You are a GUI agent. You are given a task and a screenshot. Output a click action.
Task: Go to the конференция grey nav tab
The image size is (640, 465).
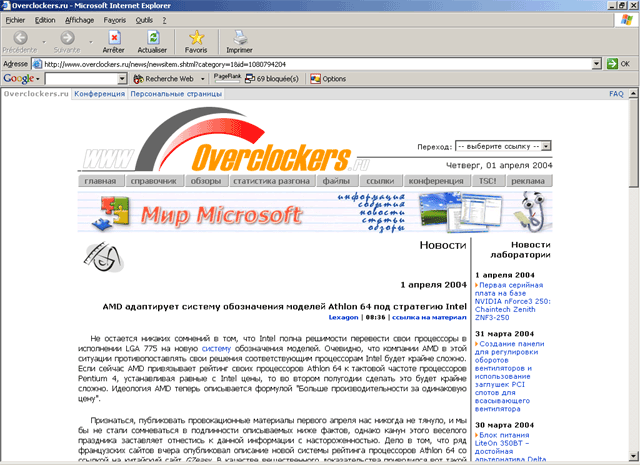436,181
